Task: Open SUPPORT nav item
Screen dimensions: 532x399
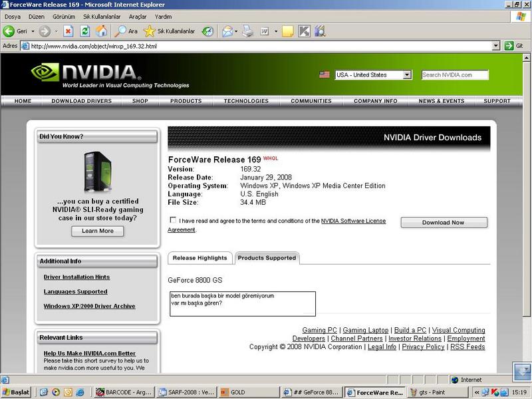Action: pyautogui.click(x=497, y=101)
